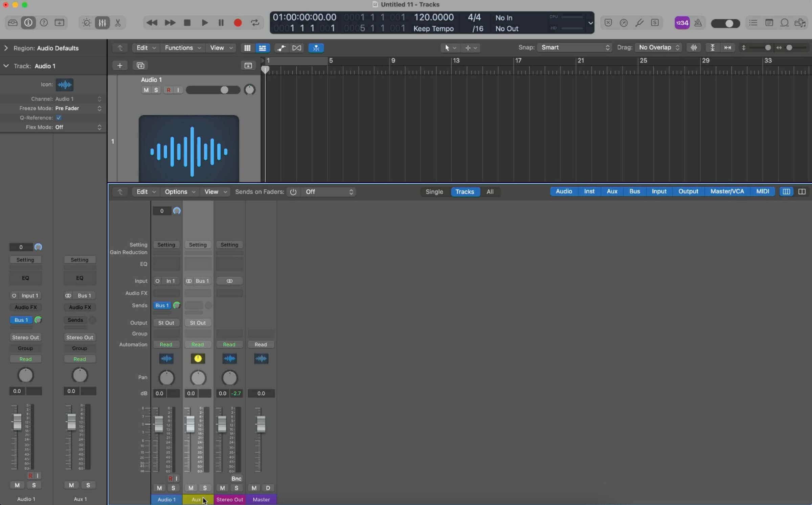Toggle the Flex view icon in Tracks toolbar
This screenshot has width=812, height=505.
(296, 48)
